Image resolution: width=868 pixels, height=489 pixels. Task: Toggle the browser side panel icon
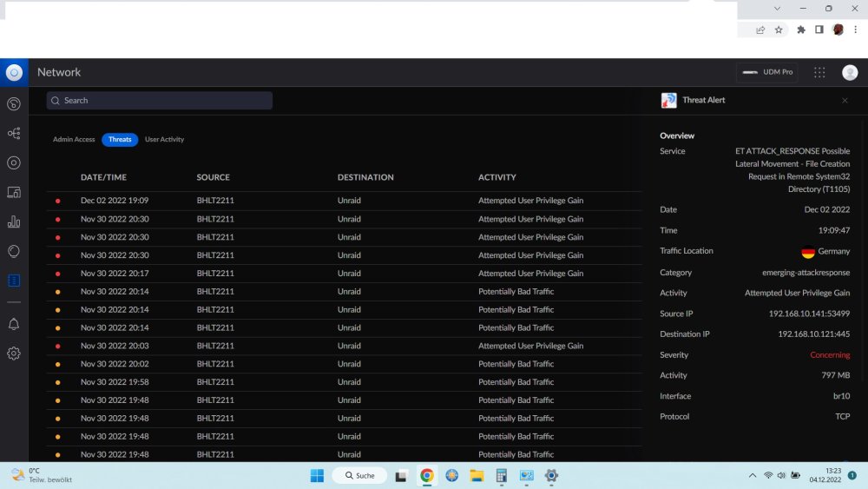point(819,30)
